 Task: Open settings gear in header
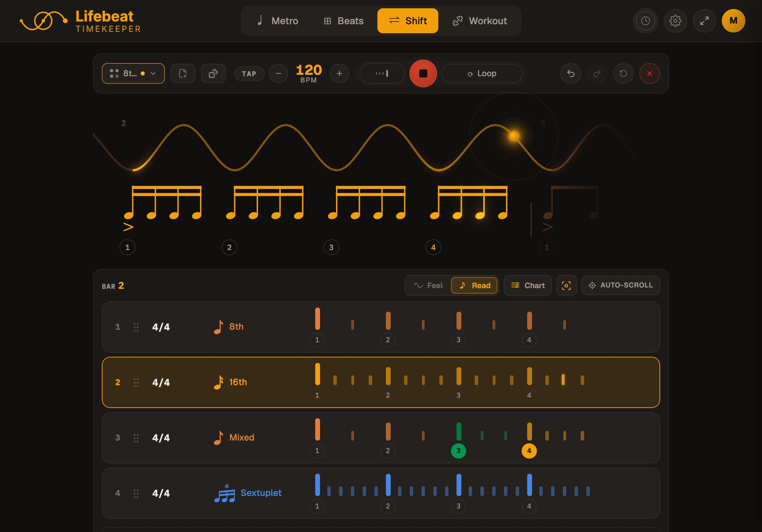(x=675, y=21)
